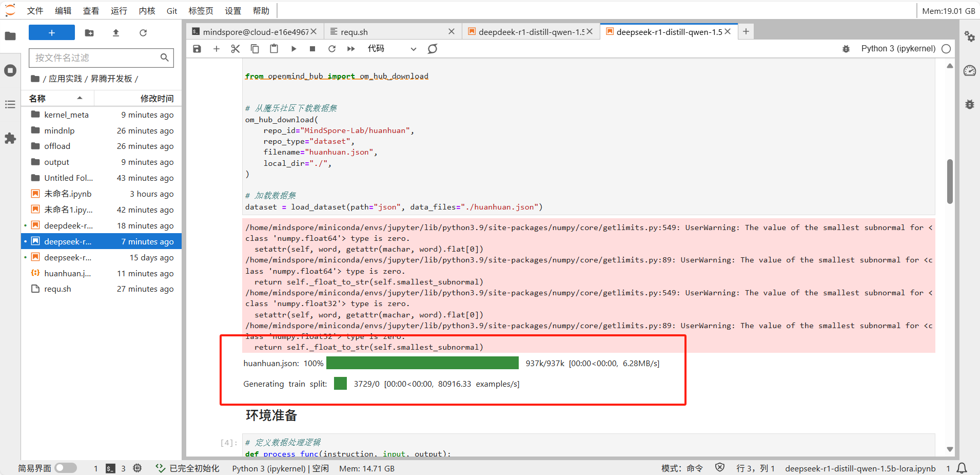Interrupt the kernel with the stop icon

tap(312, 49)
